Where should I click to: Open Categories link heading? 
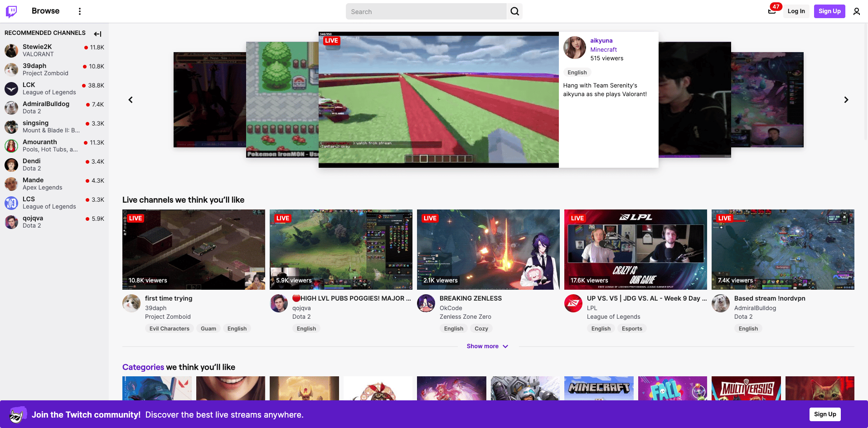click(143, 367)
